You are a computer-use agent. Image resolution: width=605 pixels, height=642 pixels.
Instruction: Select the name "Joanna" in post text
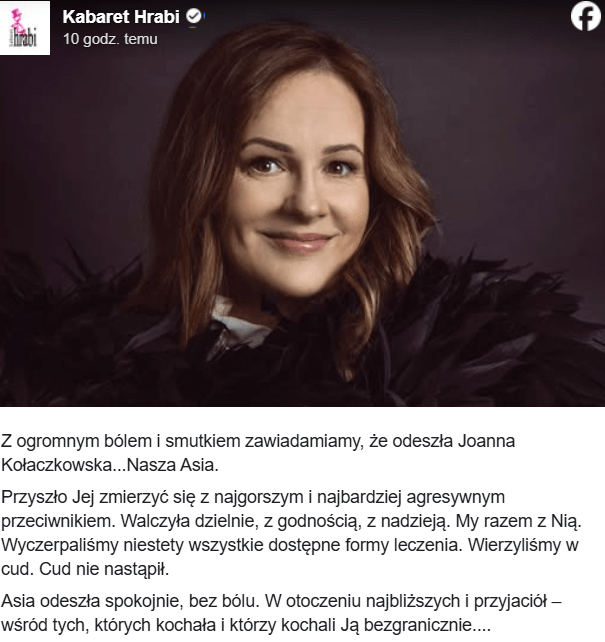[486, 441]
